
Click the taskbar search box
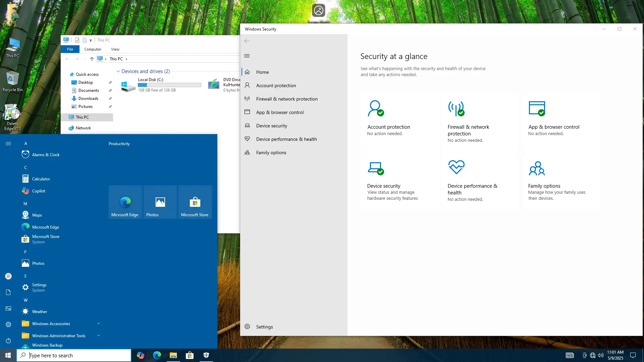(x=74, y=355)
